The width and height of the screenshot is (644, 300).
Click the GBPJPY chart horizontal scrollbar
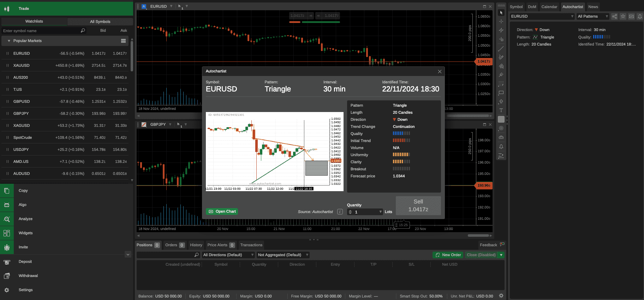(x=478, y=235)
